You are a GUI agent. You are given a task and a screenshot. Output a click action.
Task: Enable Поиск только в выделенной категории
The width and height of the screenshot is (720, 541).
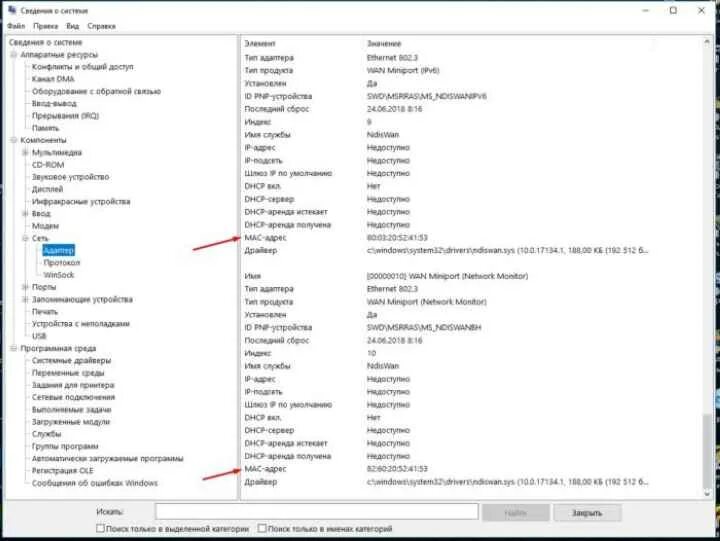[101, 529]
